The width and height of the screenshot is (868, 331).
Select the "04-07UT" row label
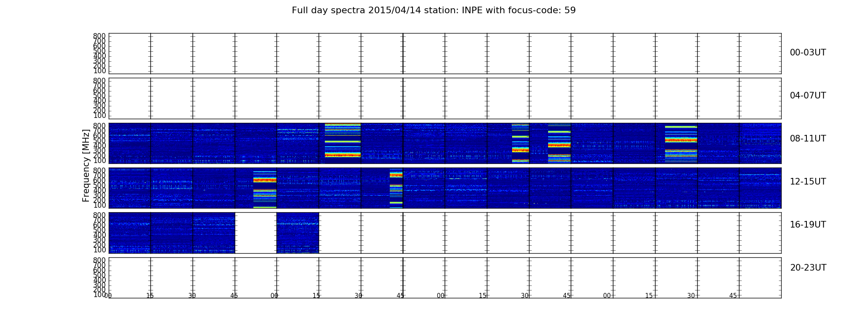click(x=808, y=96)
